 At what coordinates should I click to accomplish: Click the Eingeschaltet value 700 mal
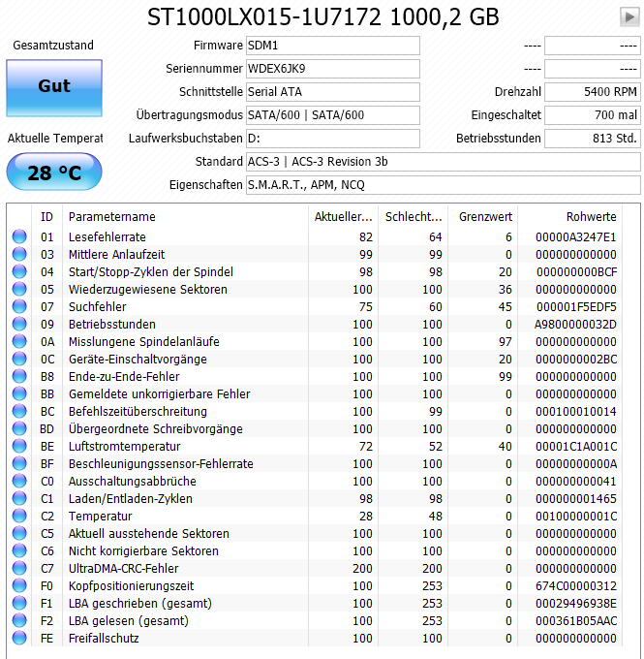(x=593, y=115)
